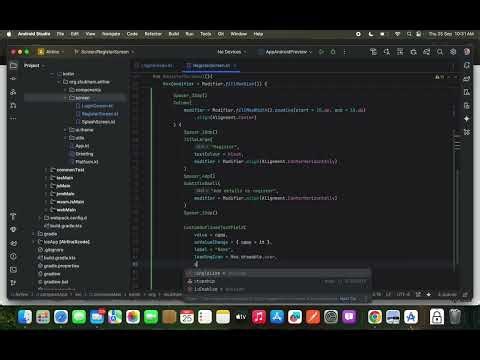Viewport: 480px width, 360px height.
Task: Expand the gradle folder in project tree
Action: [x=33, y=234]
